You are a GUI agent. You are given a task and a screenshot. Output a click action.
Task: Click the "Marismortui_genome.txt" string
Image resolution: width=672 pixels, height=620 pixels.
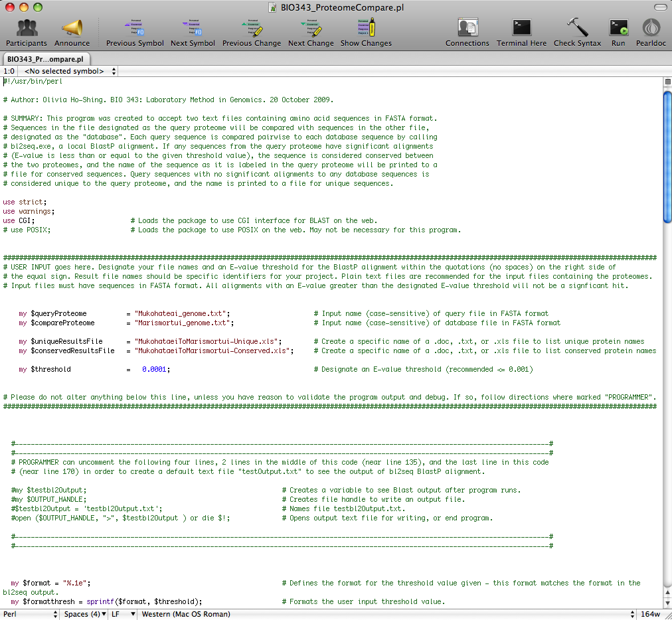pyautogui.click(x=183, y=323)
